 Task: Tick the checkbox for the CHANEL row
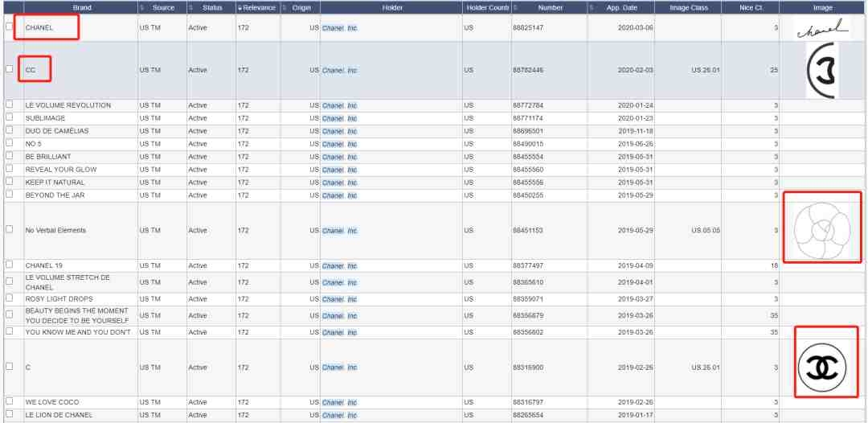[10, 27]
